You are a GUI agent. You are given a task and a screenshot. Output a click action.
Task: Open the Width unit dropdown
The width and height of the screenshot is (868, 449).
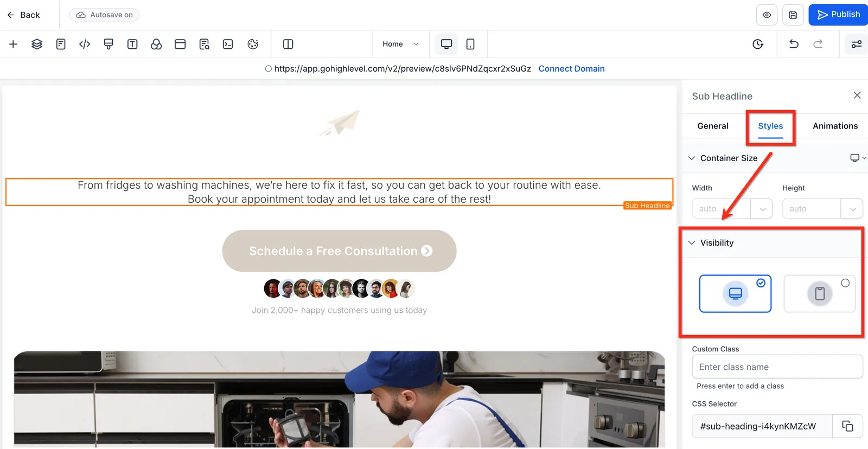(762, 209)
